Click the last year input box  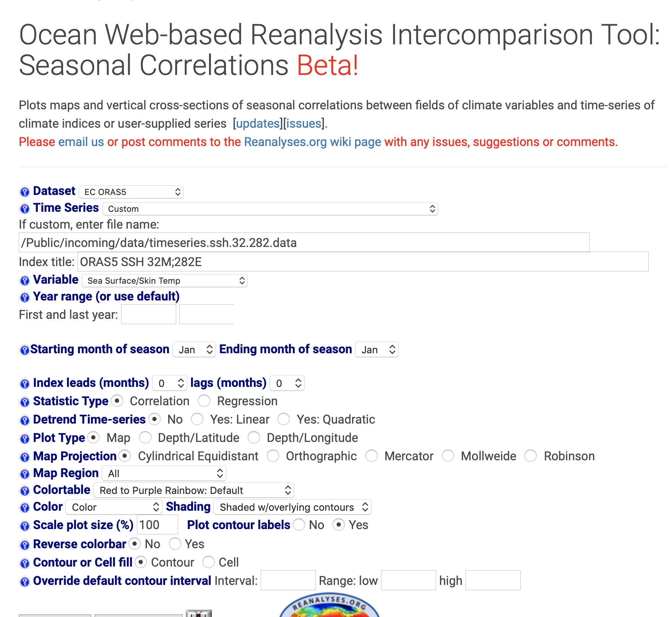(x=207, y=314)
